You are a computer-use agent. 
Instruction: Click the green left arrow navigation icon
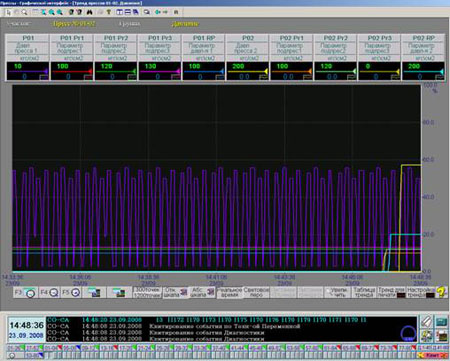[158, 12]
